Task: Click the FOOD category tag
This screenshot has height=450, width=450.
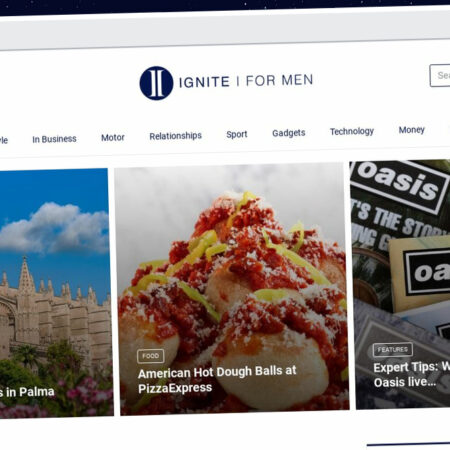Action: [151, 356]
